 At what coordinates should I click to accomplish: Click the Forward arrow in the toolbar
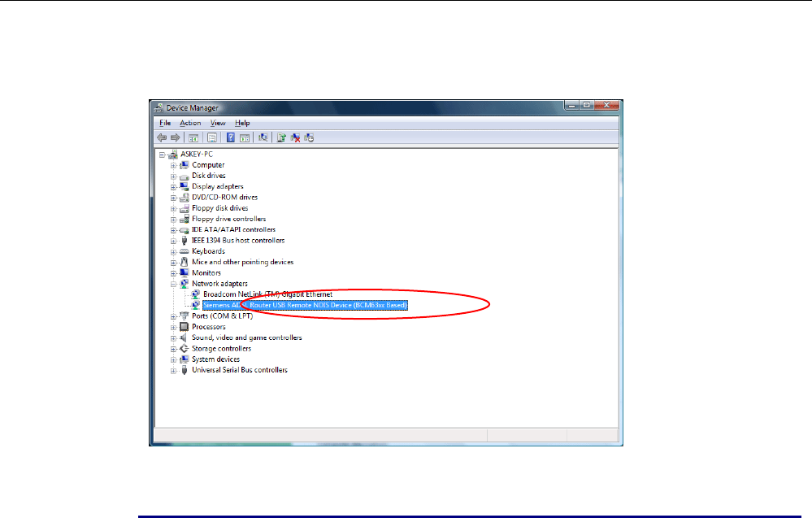point(175,137)
